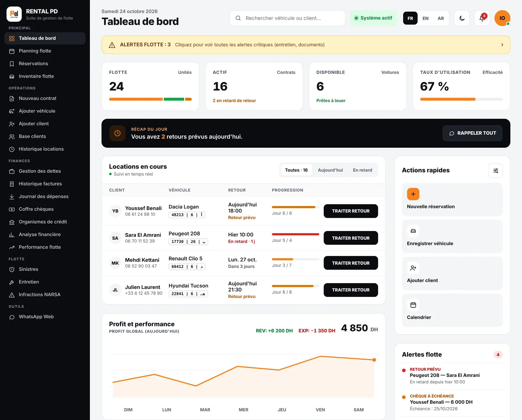Click sidebar Ajouter client person icon
This screenshot has width=522, height=420.
coord(12,124)
